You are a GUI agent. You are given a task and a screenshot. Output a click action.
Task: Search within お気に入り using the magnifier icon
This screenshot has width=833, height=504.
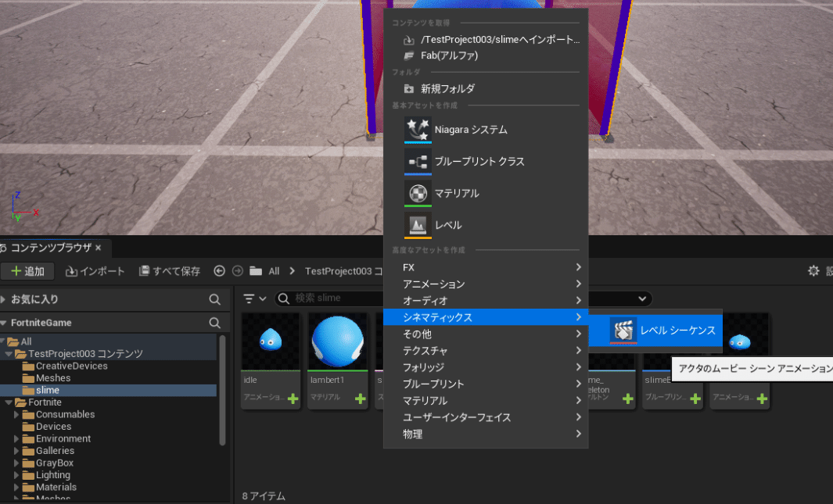pyautogui.click(x=214, y=299)
